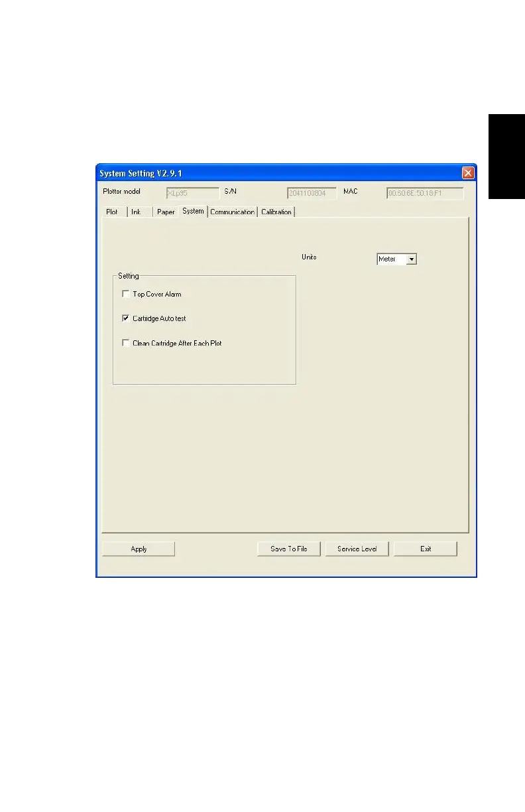Screen dimensions: 525x812
Task: Click the System Setting V2.9.1 title
Action: [141, 173]
